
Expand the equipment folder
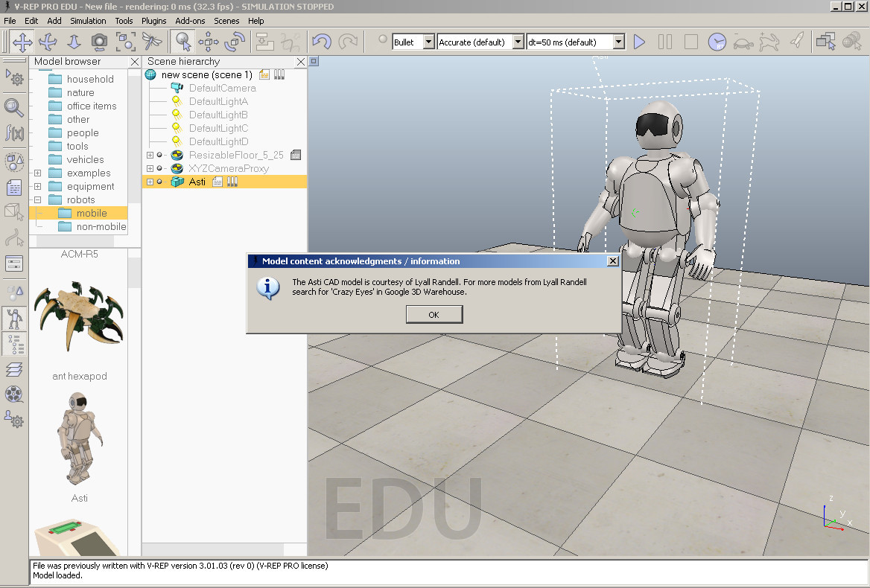coord(38,186)
